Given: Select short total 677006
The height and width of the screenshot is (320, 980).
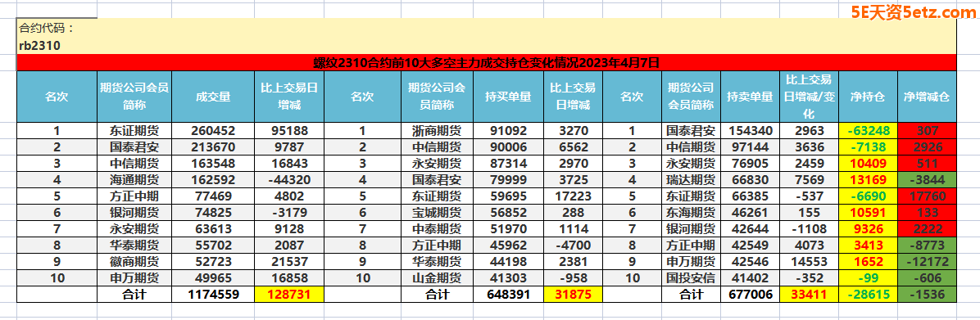Looking at the screenshot, I should 750,295.
